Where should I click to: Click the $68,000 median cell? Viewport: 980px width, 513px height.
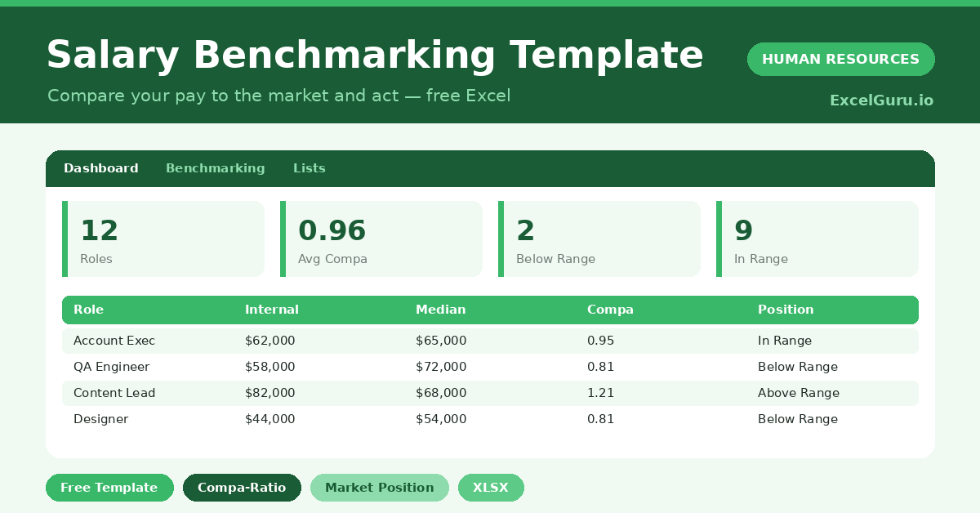441,393
